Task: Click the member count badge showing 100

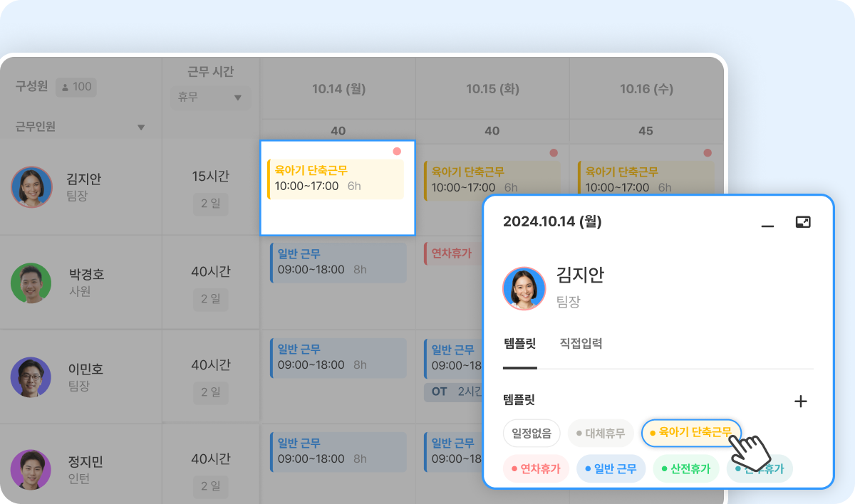Action: [76, 87]
